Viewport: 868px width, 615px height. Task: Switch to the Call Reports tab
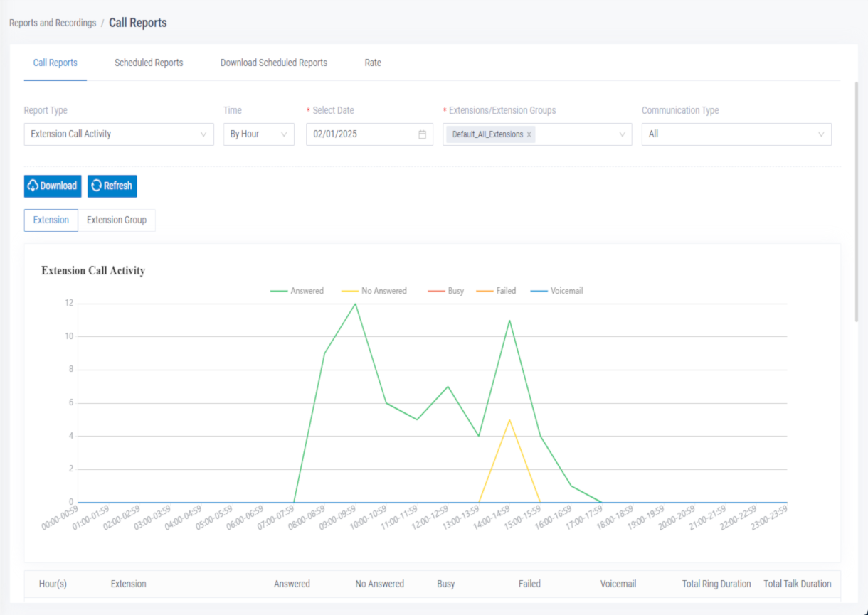[55, 63]
